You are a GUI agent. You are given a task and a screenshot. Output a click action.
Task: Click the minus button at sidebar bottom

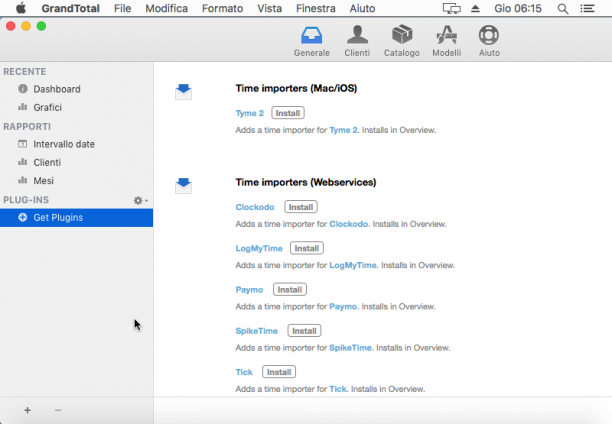coord(58,410)
